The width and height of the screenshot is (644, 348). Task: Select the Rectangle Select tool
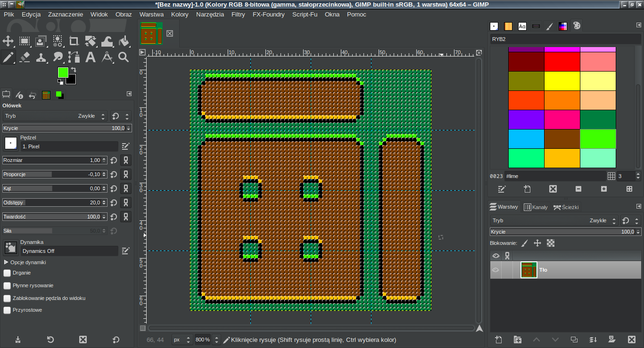point(25,41)
